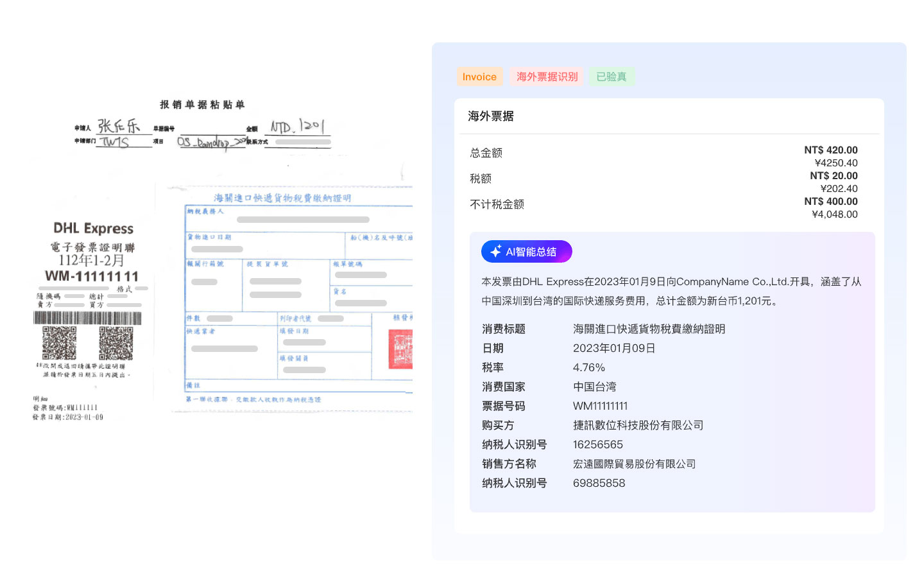Click the AI summary paragraph text
The image size is (924, 578).
[671, 291]
